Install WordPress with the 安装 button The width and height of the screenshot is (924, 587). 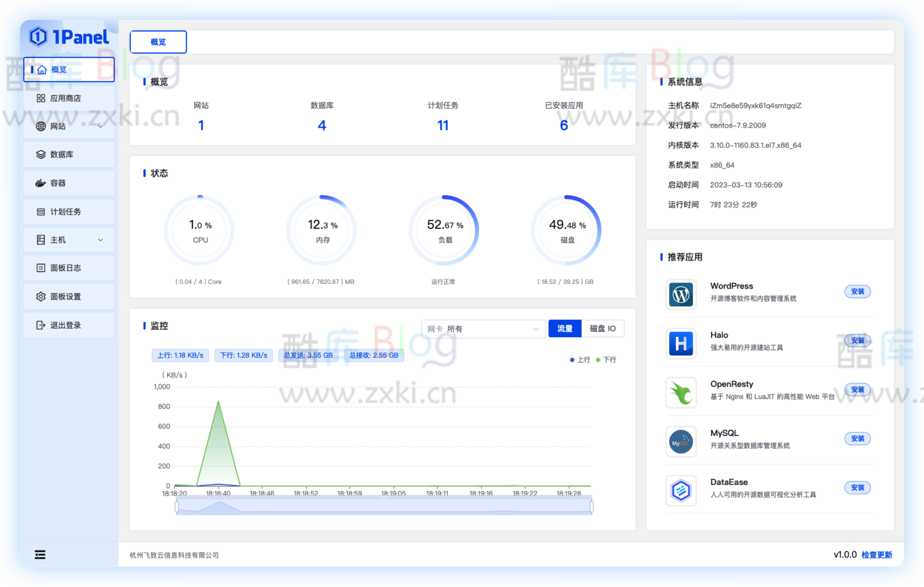857,292
